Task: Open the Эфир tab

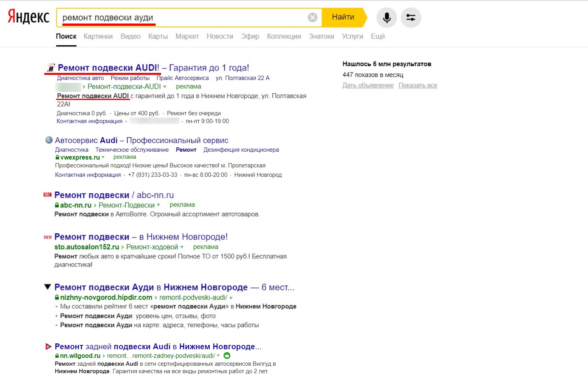Action: tap(250, 36)
